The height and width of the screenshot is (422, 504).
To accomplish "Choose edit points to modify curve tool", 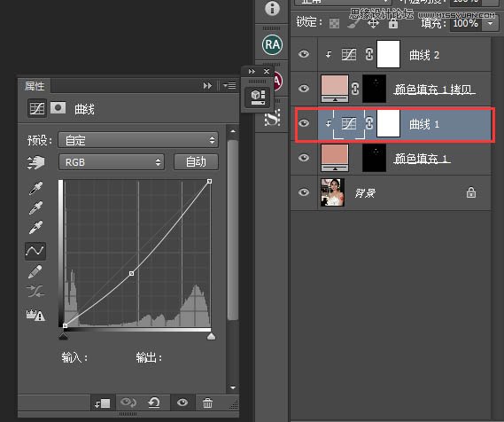I will [x=35, y=251].
